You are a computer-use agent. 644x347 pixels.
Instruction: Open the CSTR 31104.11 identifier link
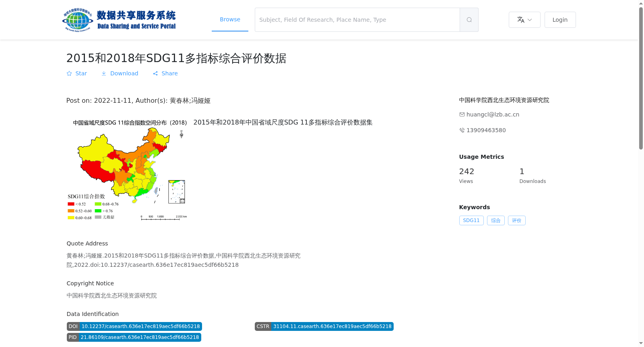click(324, 326)
